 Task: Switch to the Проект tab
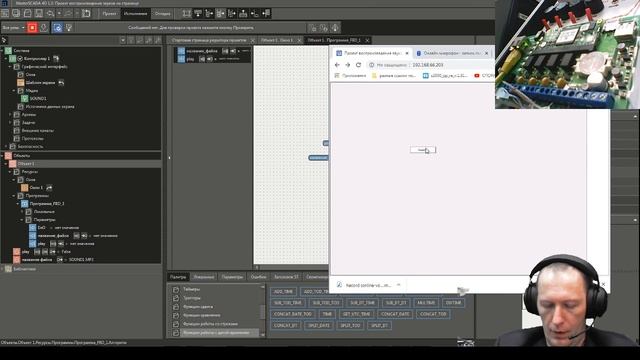click(109, 13)
